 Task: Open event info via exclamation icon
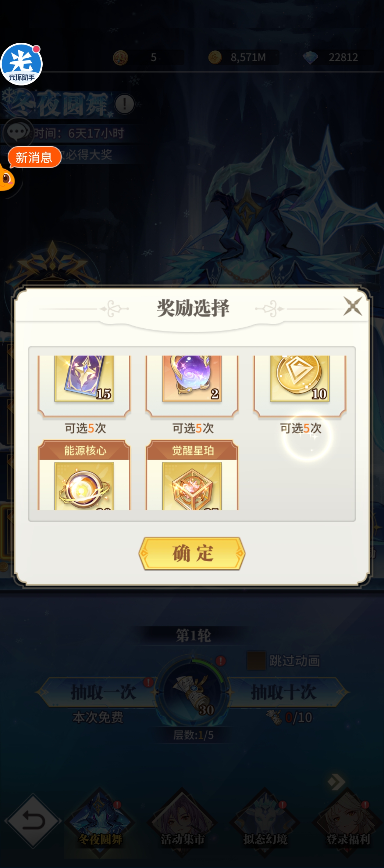(x=125, y=104)
